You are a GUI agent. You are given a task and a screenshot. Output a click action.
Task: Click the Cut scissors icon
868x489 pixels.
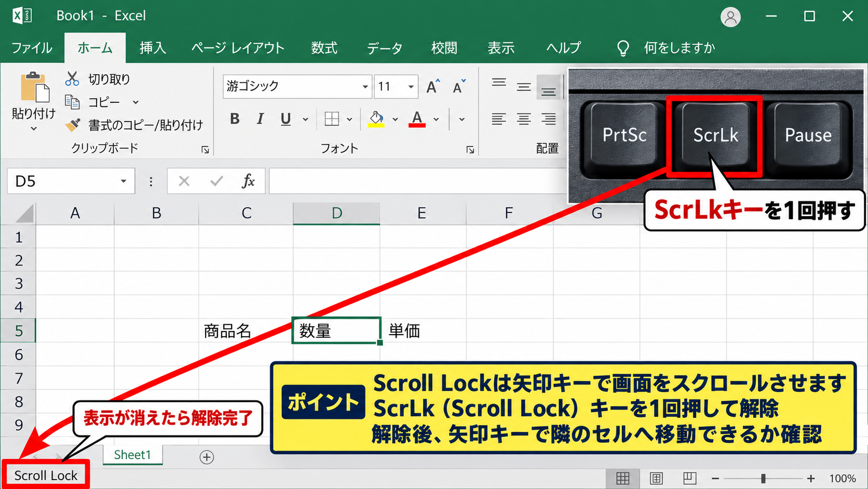[72, 79]
